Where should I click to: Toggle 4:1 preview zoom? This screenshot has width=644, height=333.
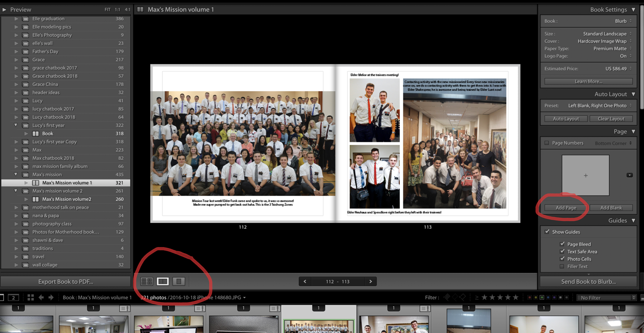pyautogui.click(x=127, y=9)
